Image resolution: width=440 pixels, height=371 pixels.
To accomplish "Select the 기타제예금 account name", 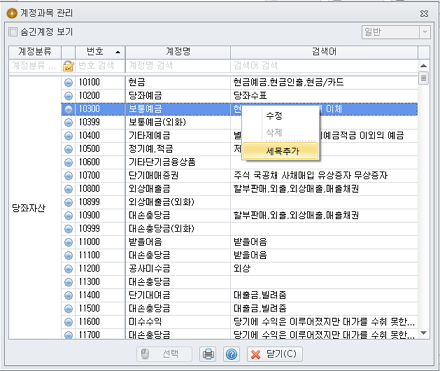I will pyautogui.click(x=178, y=136).
